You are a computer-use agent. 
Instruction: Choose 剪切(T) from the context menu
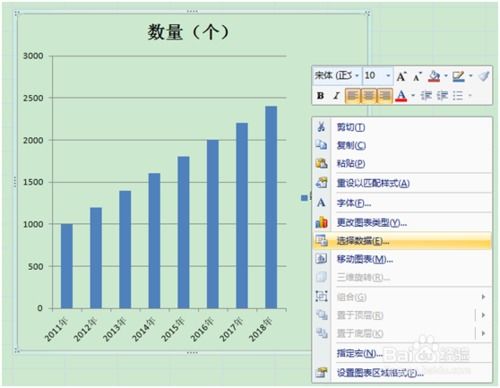(402, 127)
